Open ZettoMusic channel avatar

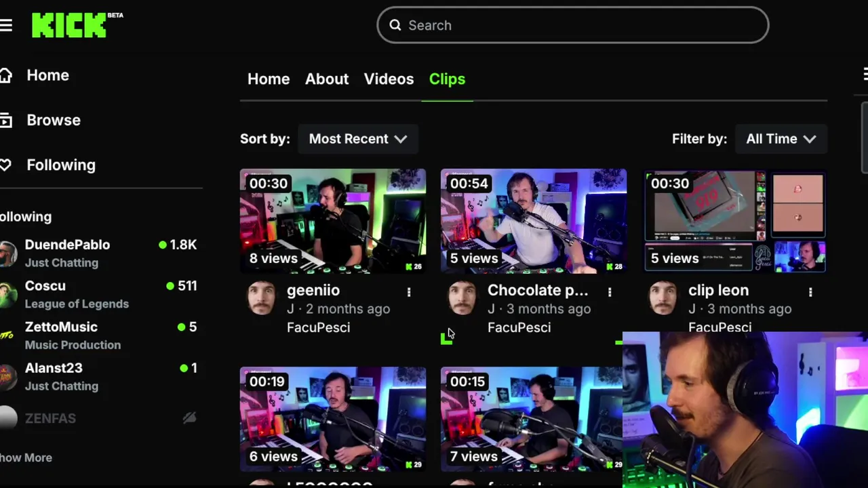pyautogui.click(x=7, y=335)
